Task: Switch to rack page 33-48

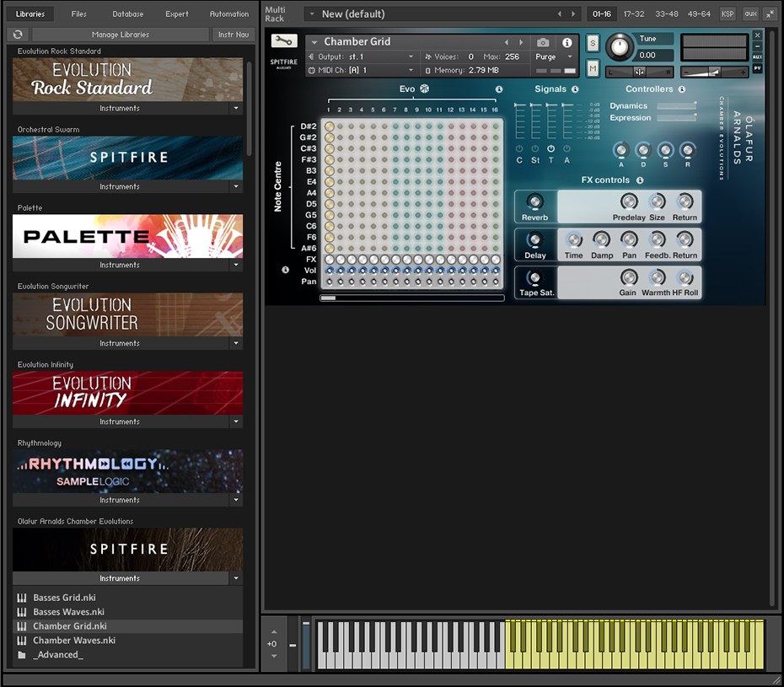Action: [667, 14]
